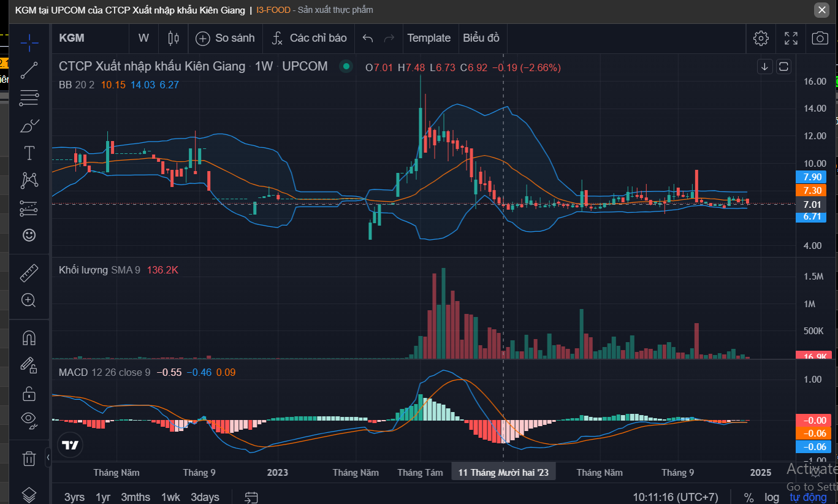Viewport: 838px width, 504px height.
Task: Click the Khối lượng SMA 9 label
Action: (x=100, y=270)
